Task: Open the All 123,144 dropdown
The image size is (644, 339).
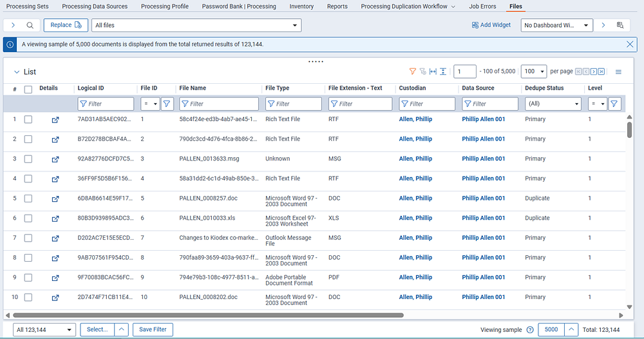Action: [44, 329]
